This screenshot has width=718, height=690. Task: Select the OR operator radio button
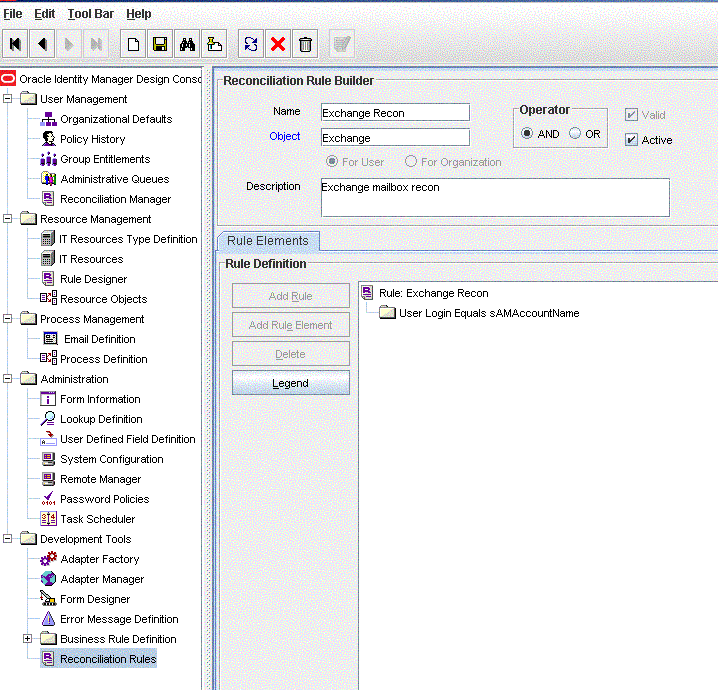pyautogui.click(x=575, y=133)
